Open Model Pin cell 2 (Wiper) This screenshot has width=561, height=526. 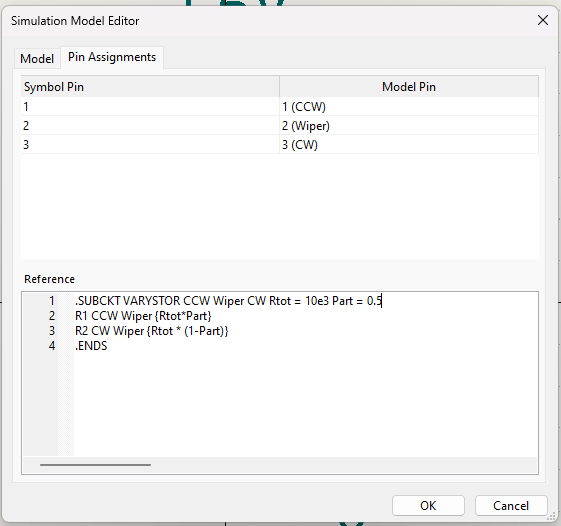click(409, 126)
